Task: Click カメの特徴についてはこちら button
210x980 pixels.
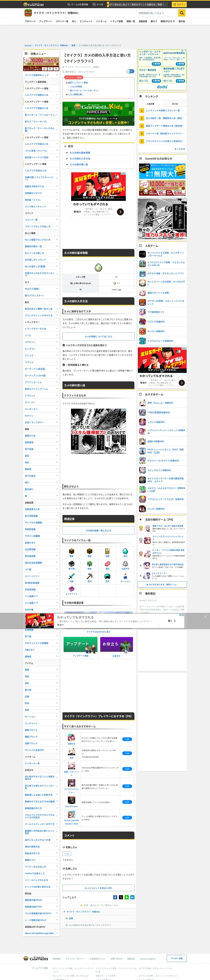Action: coord(98,336)
